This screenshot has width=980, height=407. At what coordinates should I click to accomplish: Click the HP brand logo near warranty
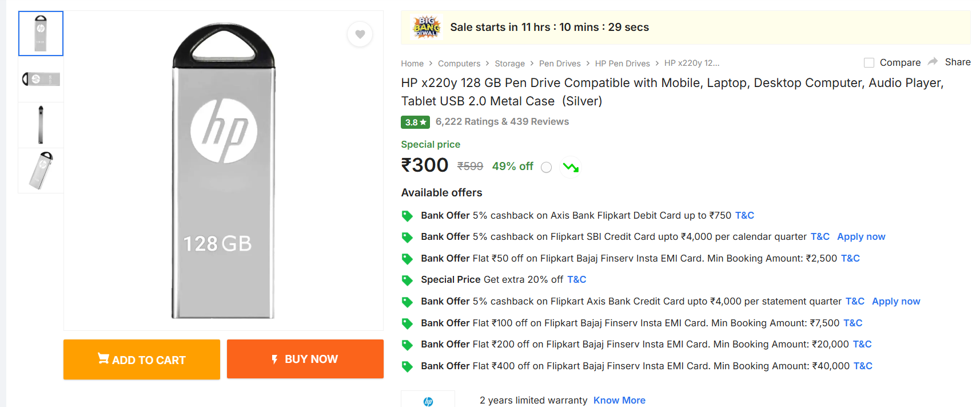pos(428,401)
